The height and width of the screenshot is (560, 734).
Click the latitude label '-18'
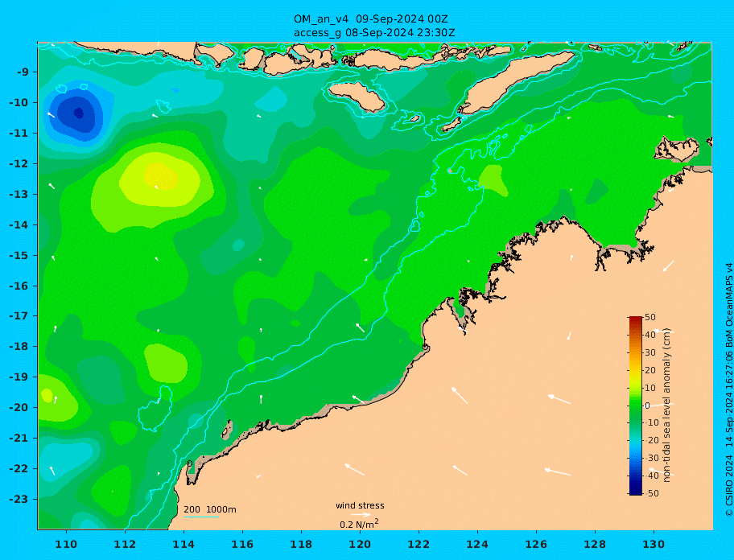coord(19,346)
